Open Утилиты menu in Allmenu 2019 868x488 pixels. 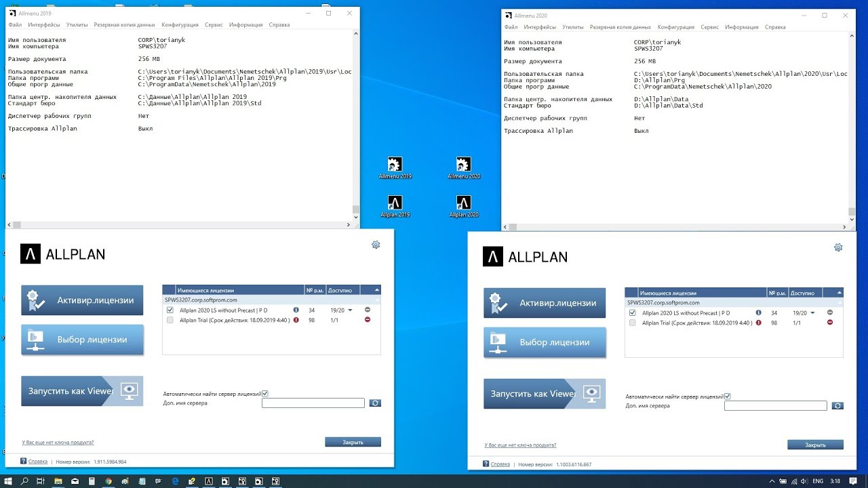pyautogui.click(x=77, y=25)
